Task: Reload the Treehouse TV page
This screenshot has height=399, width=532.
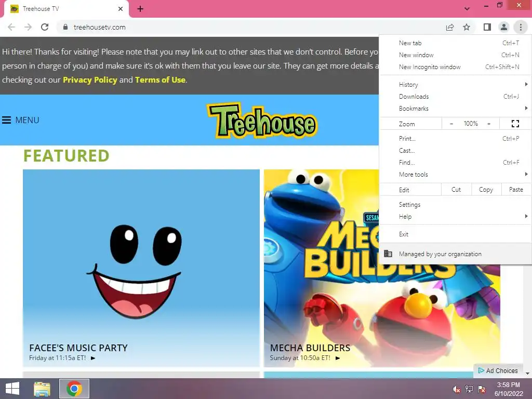Action: click(x=45, y=27)
